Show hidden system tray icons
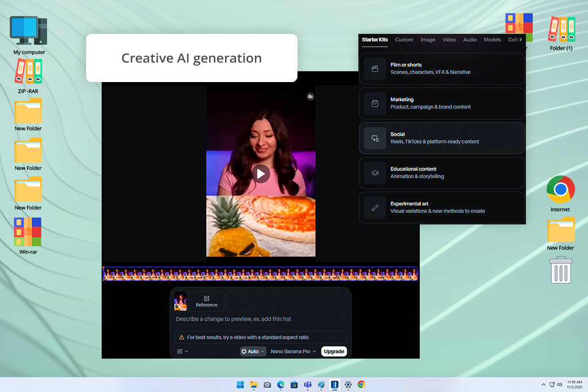The height and width of the screenshot is (392, 588). pos(543,385)
